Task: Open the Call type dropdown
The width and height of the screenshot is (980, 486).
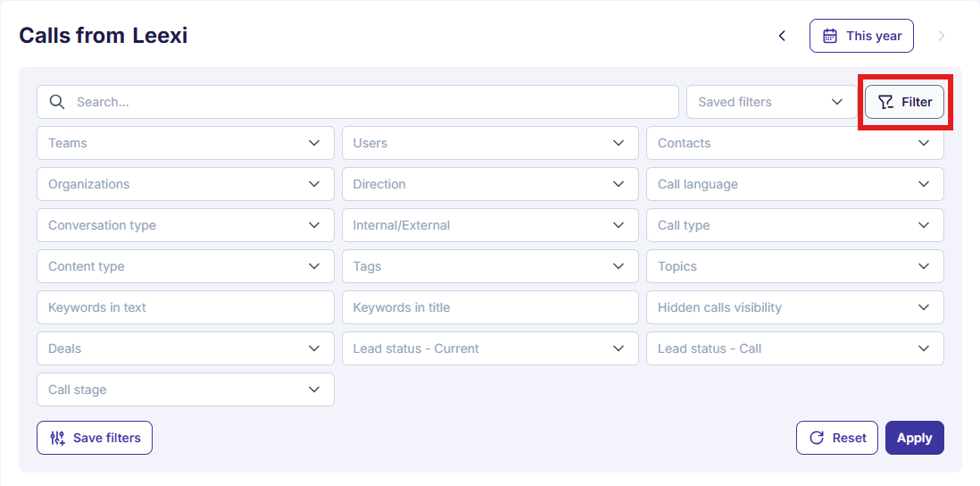Action: pyautogui.click(x=795, y=225)
